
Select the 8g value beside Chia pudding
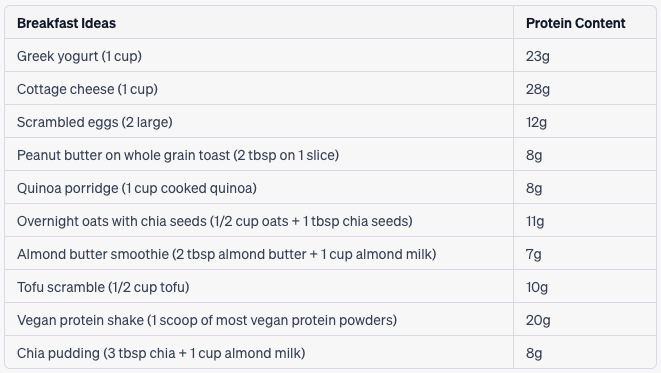click(x=534, y=353)
